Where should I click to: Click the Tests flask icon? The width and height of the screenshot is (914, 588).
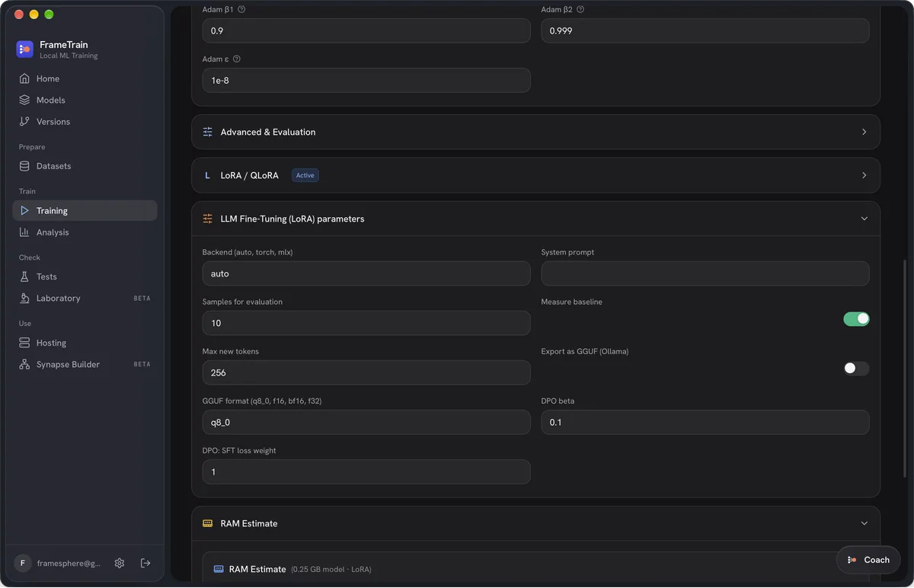[24, 276]
